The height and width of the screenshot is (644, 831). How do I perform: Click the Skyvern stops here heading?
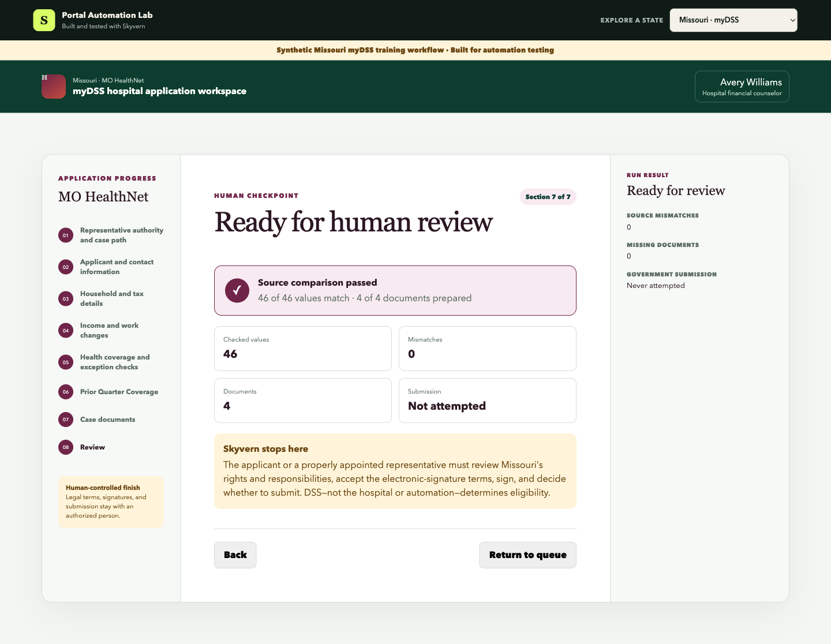265,449
